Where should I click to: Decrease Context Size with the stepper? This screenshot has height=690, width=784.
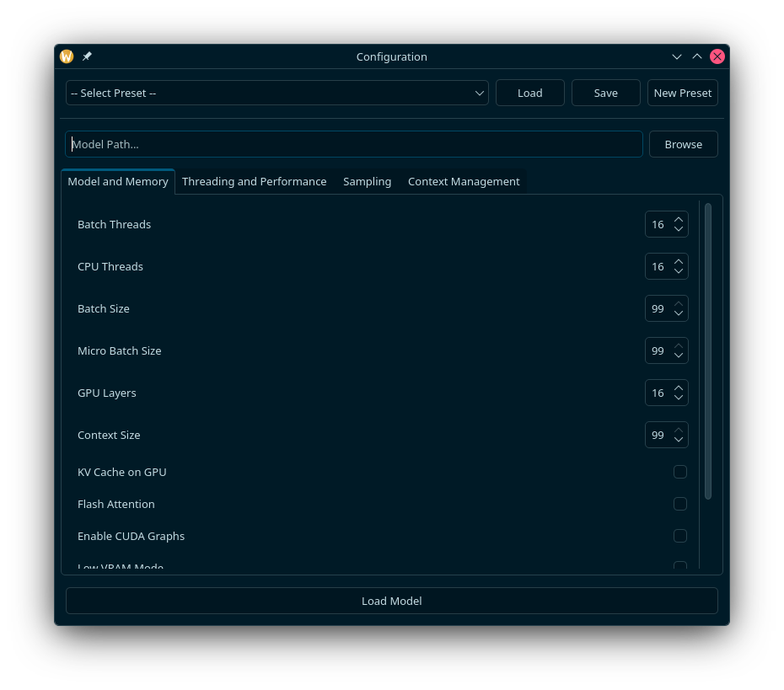coord(679,440)
